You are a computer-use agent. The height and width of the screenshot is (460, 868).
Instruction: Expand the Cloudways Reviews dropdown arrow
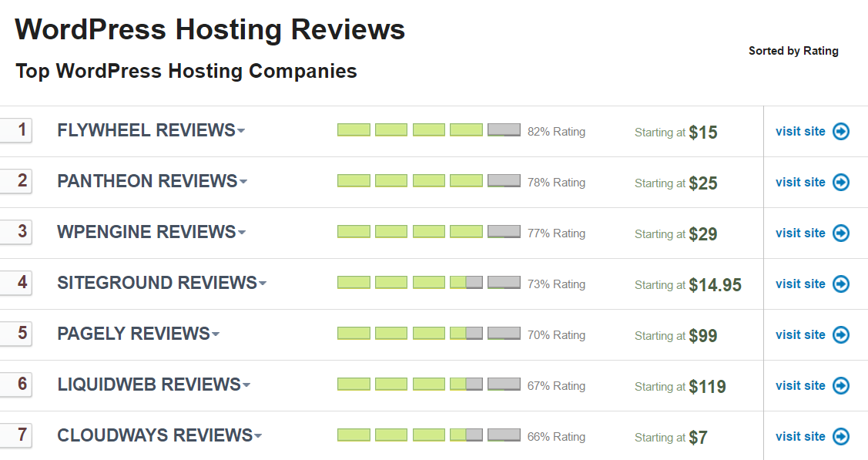pyautogui.click(x=258, y=437)
